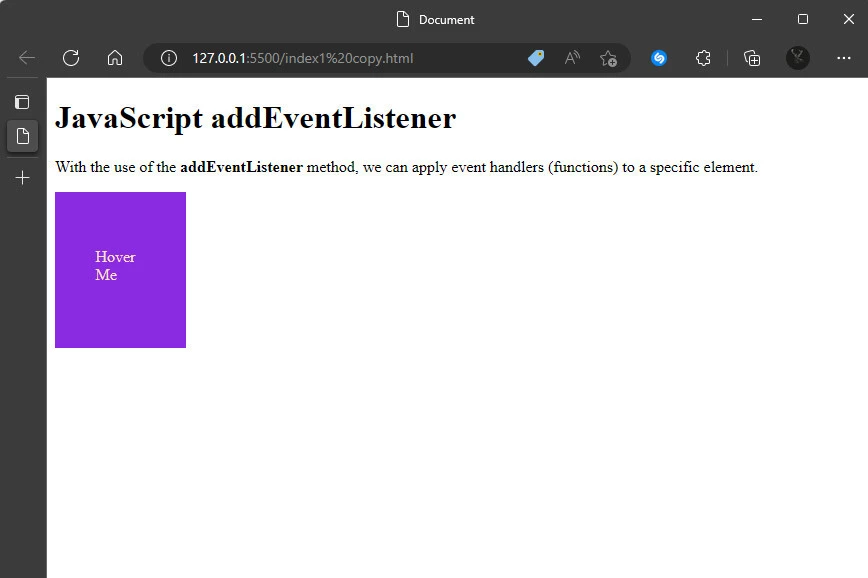This screenshot has height=578, width=868.
Task: Open the Extensions puzzle piece icon
Action: pos(703,58)
